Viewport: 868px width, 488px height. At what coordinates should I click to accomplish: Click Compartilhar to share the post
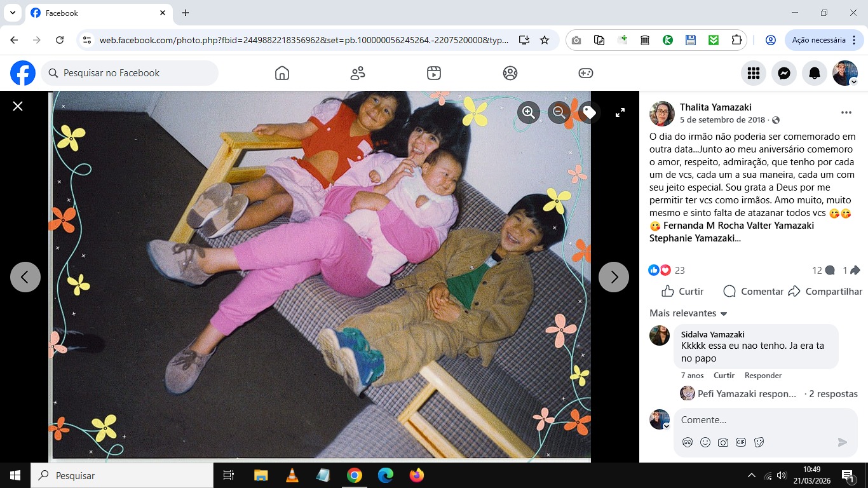point(825,291)
